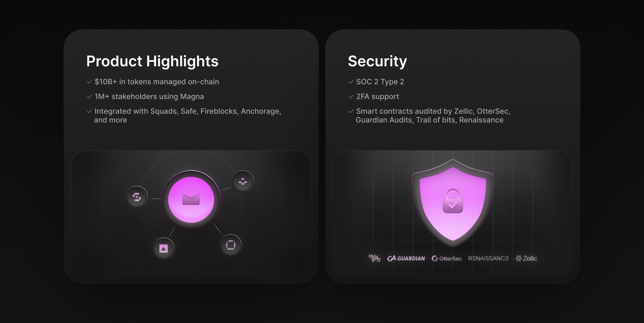Click the Zellic logo
Image resolution: width=644 pixels, height=323 pixels.
pyautogui.click(x=526, y=258)
